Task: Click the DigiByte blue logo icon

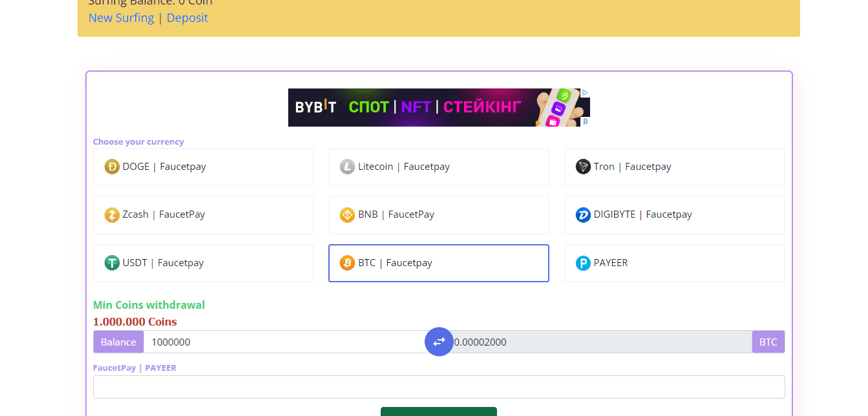Action: coord(583,214)
